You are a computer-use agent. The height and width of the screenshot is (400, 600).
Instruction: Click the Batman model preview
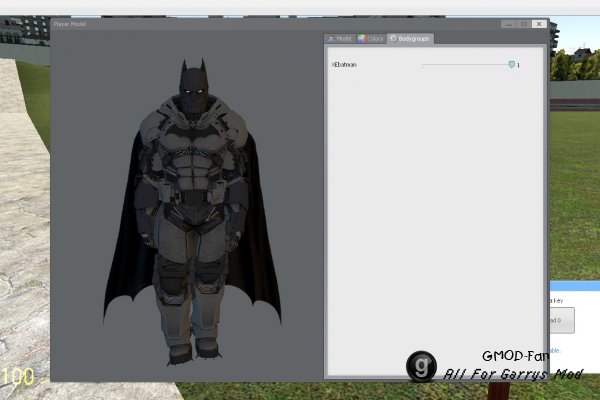coord(192,211)
